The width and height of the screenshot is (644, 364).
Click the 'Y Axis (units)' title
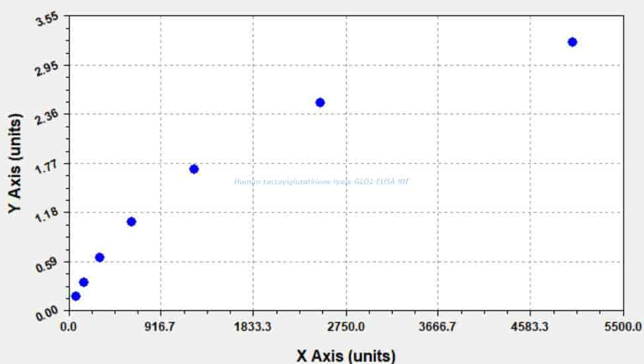[x=15, y=163]
